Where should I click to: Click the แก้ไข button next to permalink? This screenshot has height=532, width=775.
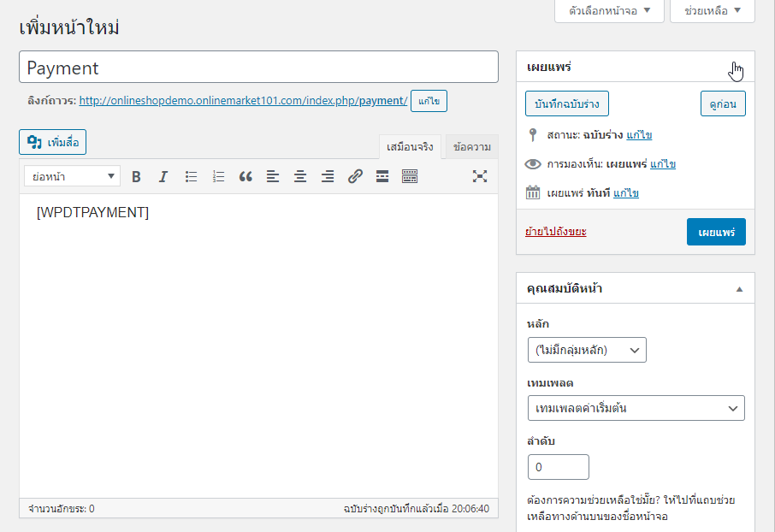(x=429, y=101)
